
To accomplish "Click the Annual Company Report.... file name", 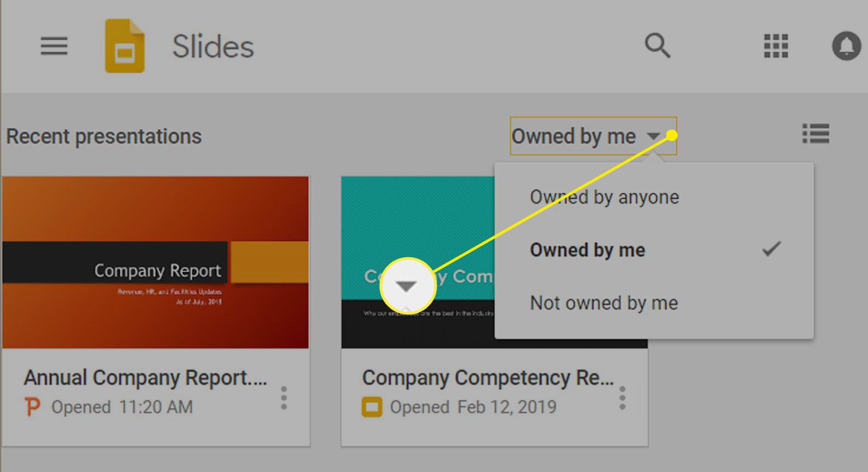I will coord(145,378).
